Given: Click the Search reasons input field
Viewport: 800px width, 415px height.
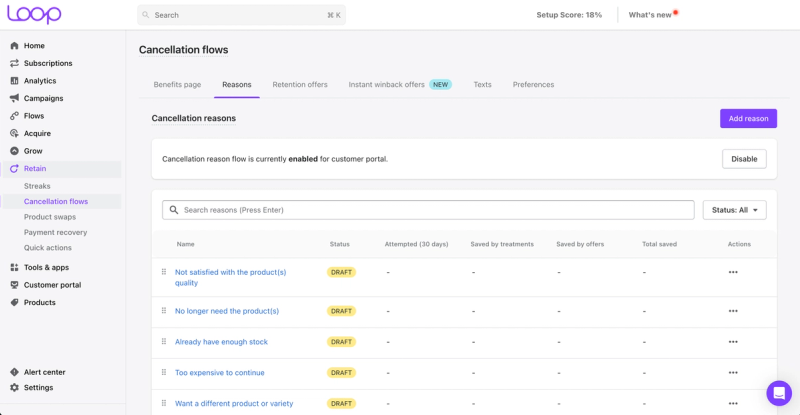Looking at the screenshot, I should 428,210.
